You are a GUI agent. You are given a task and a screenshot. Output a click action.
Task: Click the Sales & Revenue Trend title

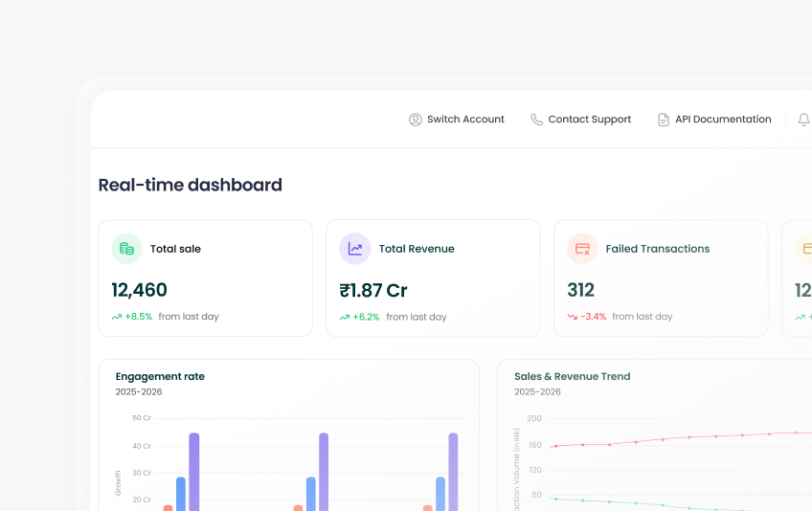573,376
